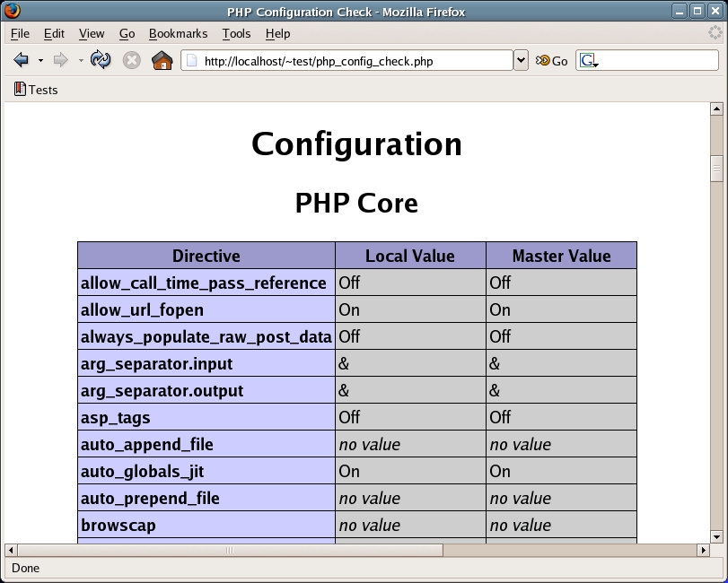Open the Tools menu

coord(236,33)
